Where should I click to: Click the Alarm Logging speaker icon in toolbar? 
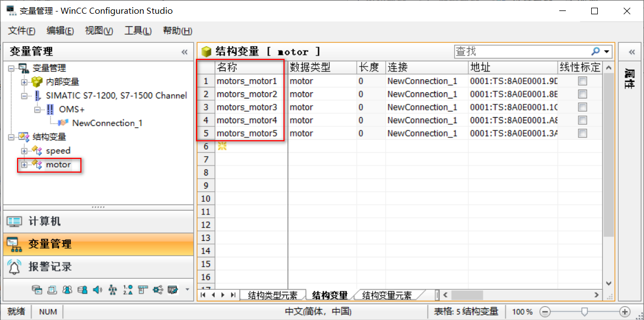[x=96, y=290]
